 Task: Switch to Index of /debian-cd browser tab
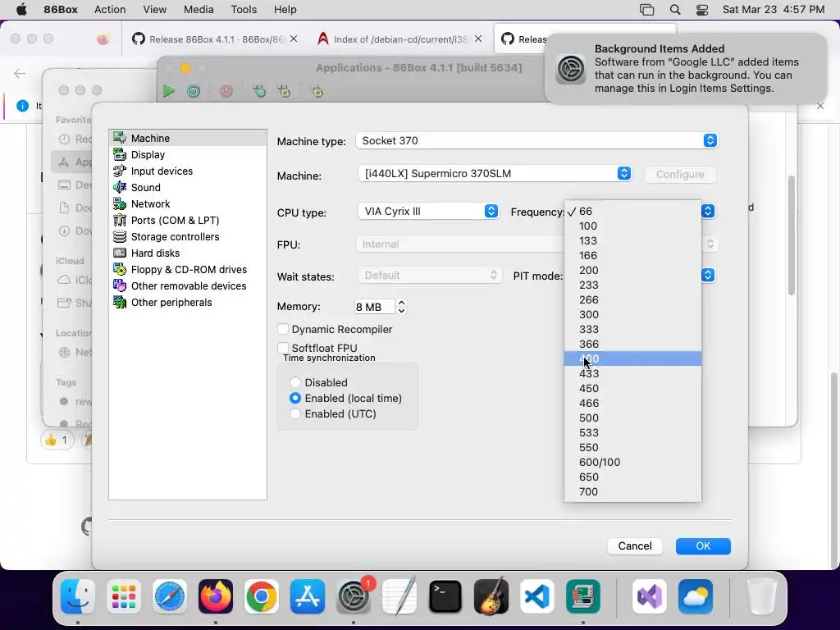pos(400,39)
